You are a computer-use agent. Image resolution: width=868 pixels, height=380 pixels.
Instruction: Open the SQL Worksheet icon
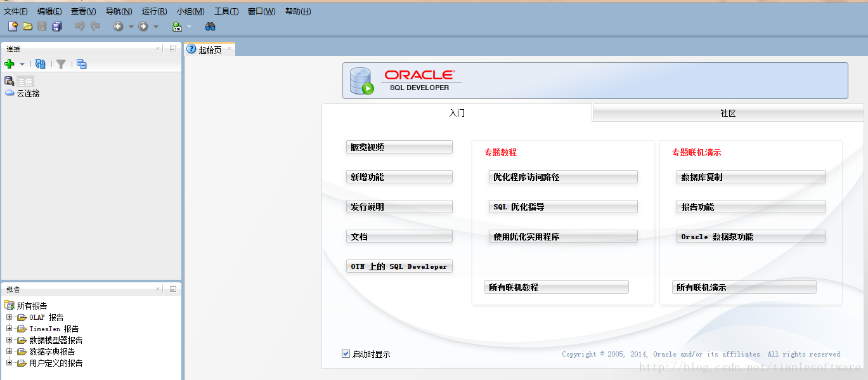point(178,26)
